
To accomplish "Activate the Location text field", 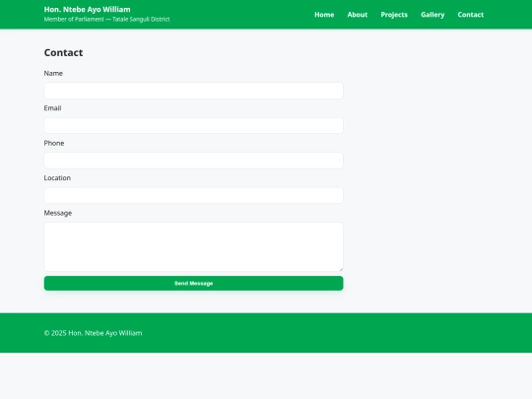I will [193, 195].
